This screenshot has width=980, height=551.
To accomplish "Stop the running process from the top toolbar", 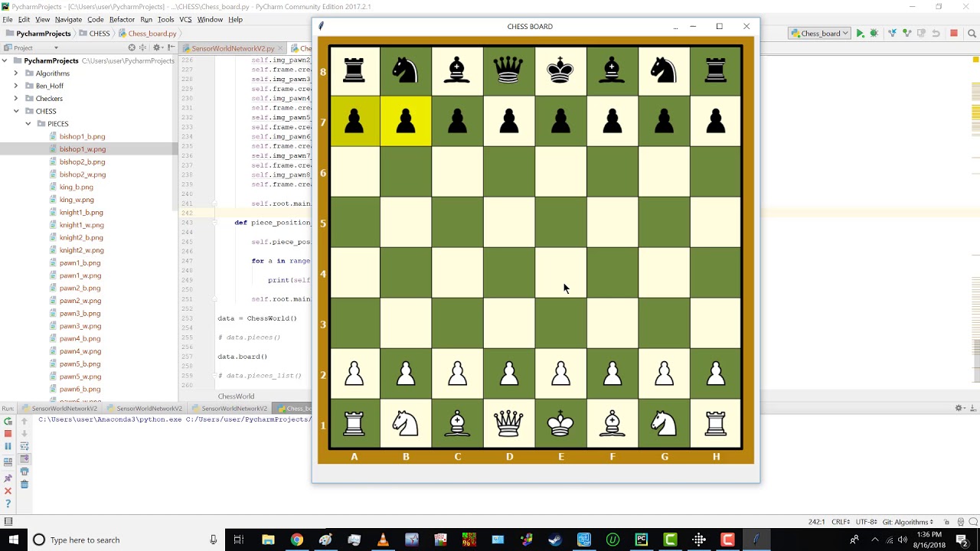I will click(954, 34).
